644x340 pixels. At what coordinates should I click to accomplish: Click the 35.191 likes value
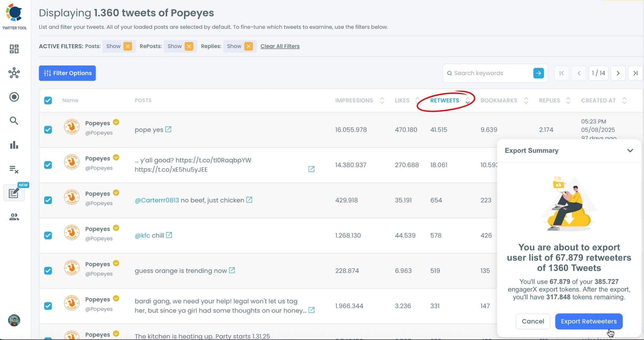pos(403,200)
